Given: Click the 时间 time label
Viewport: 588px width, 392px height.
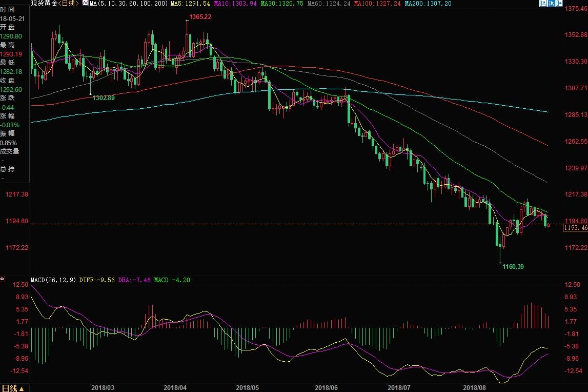Looking at the screenshot, I should 8,10.
